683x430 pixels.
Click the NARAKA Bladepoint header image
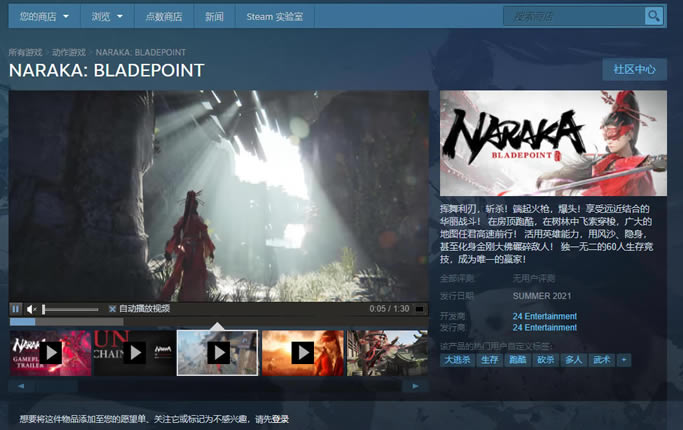553,143
